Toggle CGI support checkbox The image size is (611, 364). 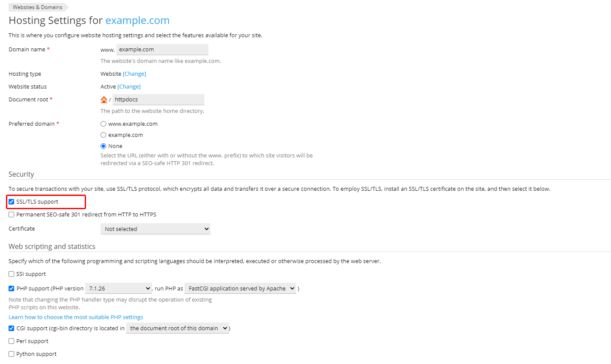tap(12, 328)
